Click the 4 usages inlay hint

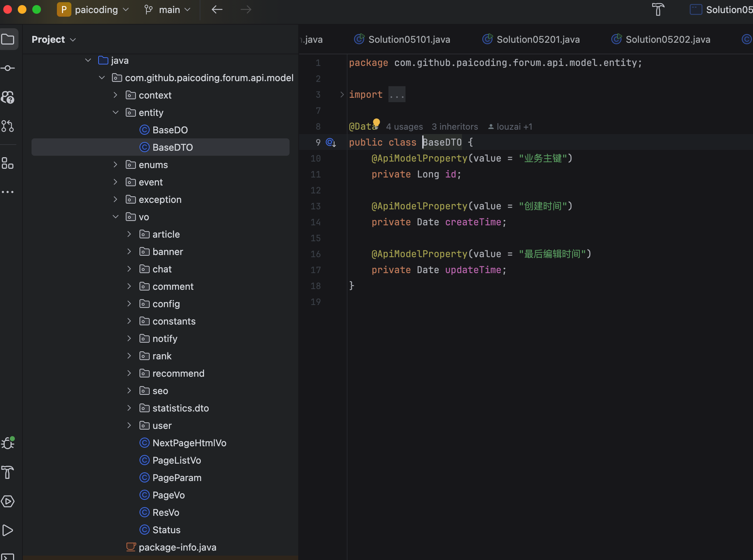tap(404, 127)
